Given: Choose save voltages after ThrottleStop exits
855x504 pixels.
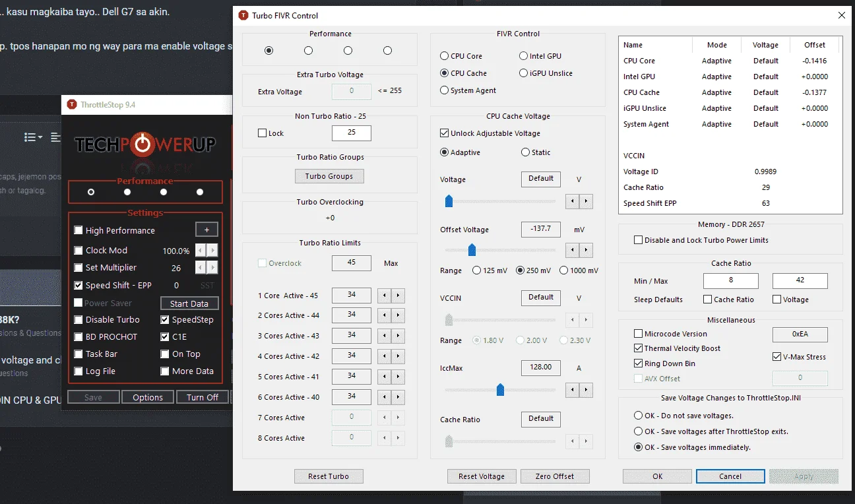Looking at the screenshot, I should pos(638,431).
